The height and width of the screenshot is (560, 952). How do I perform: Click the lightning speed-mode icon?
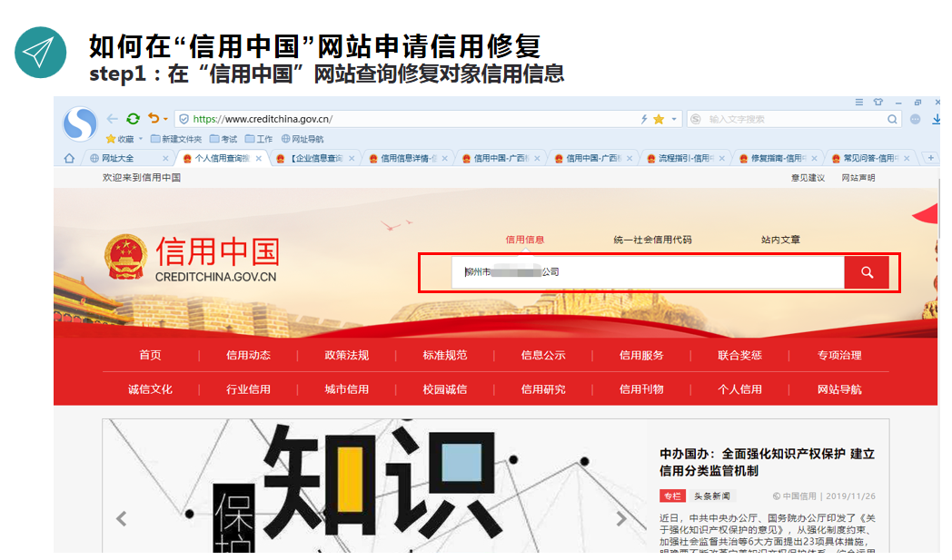[x=644, y=120]
